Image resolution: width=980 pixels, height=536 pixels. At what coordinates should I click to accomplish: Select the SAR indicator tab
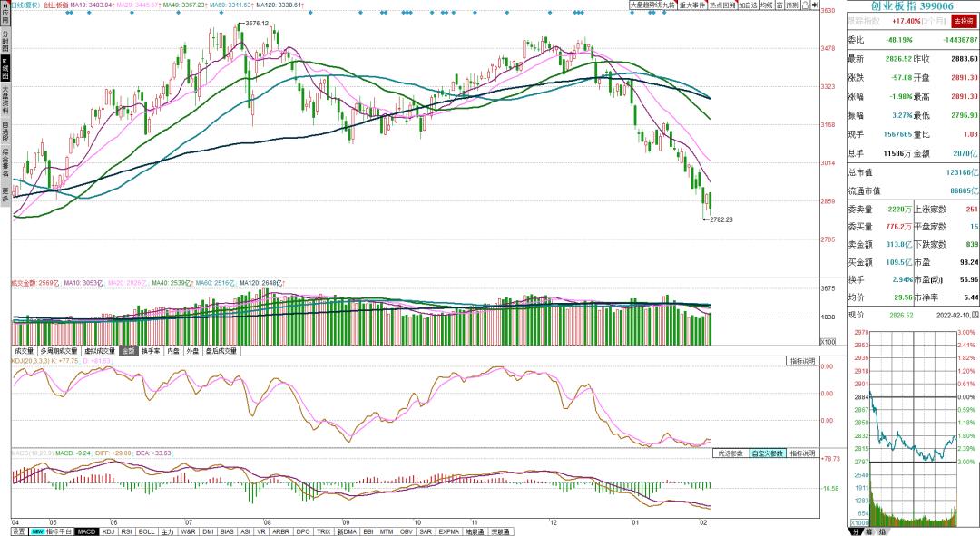(426, 531)
